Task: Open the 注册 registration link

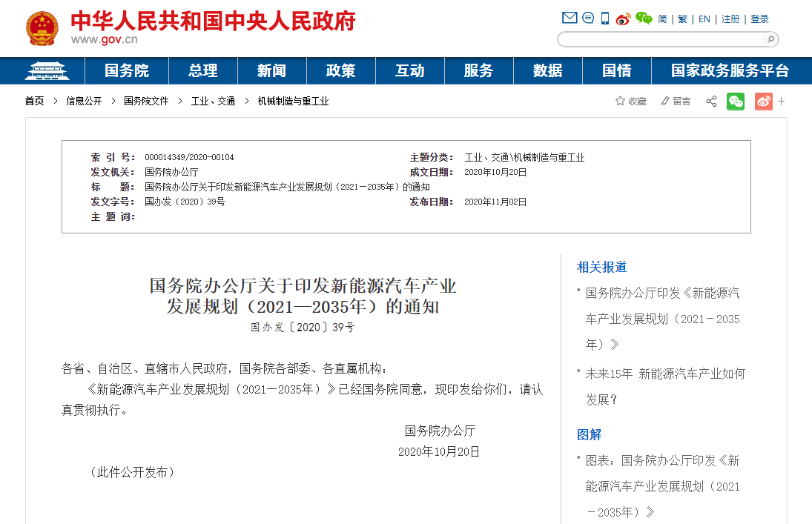Action: tap(730, 19)
